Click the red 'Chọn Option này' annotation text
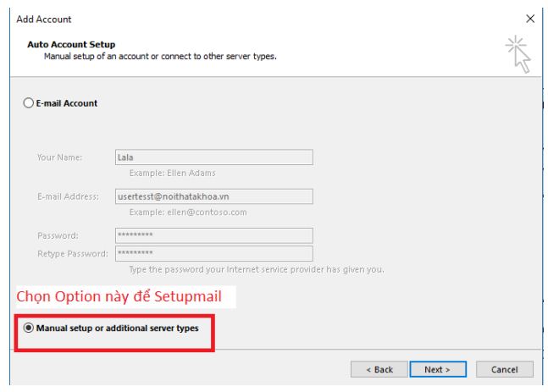548x392 pixels. pyautogui.click(x=118, y=298)
